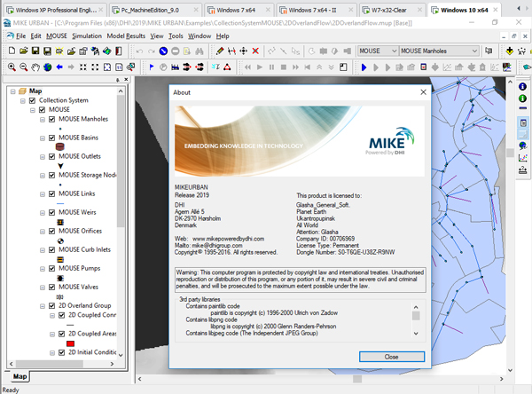
Task: Select the Pan hand tool
Action: click(x=35, y=67)
